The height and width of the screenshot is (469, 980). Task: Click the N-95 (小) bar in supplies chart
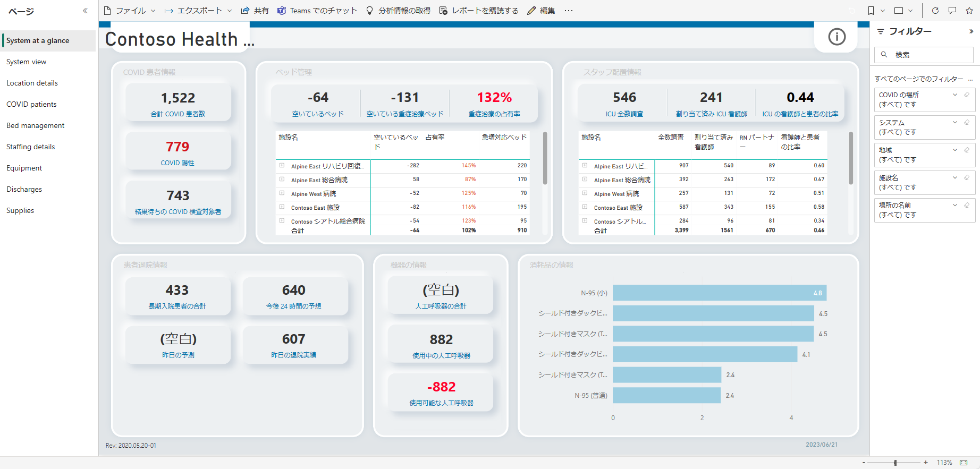point(720,293)
